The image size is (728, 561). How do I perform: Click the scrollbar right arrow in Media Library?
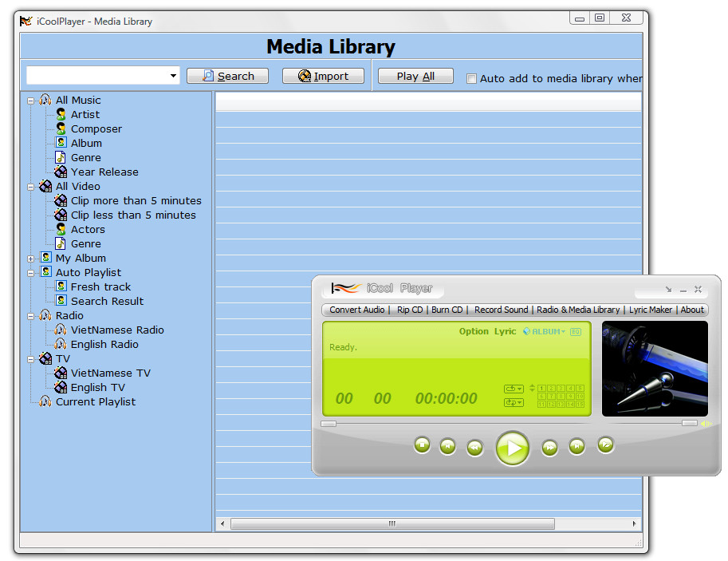coord(634,523)
